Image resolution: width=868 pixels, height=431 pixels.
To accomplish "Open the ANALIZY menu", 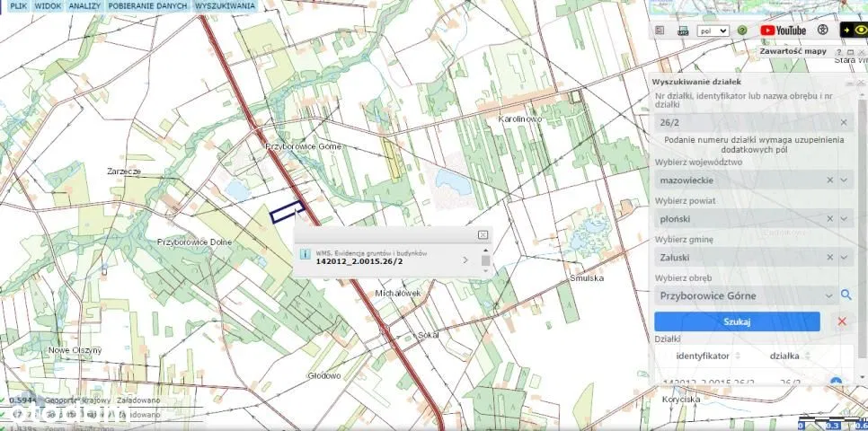I will point(84,5).
